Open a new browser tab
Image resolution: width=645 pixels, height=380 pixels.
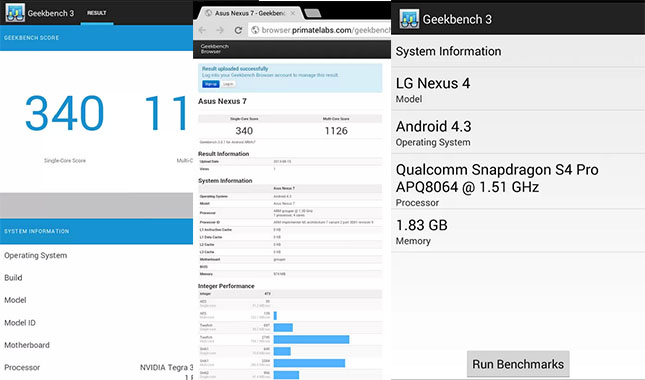[x=313, y=13]
